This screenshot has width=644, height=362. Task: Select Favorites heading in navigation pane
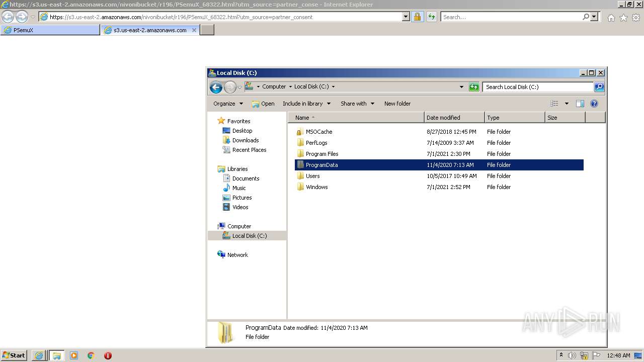click(238, 121)
